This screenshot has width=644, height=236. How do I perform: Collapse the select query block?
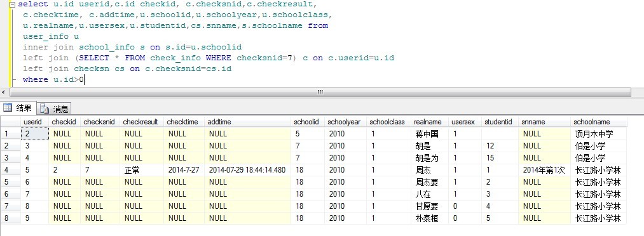tap(11, 5)
